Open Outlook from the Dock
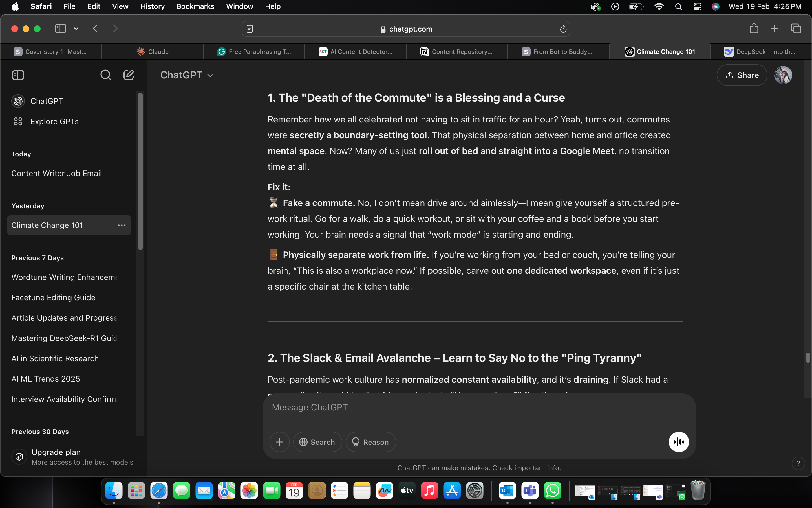812x508 pixels. pos(507,491)
